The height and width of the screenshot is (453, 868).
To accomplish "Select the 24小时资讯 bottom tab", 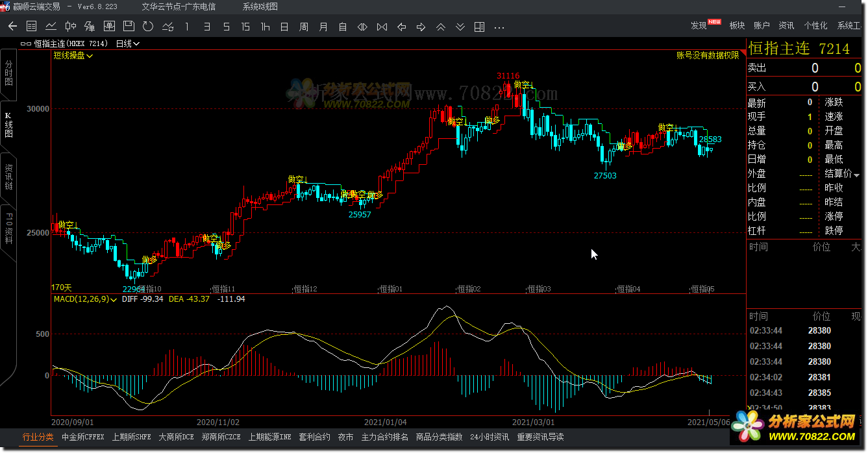I will click(490, 437).
